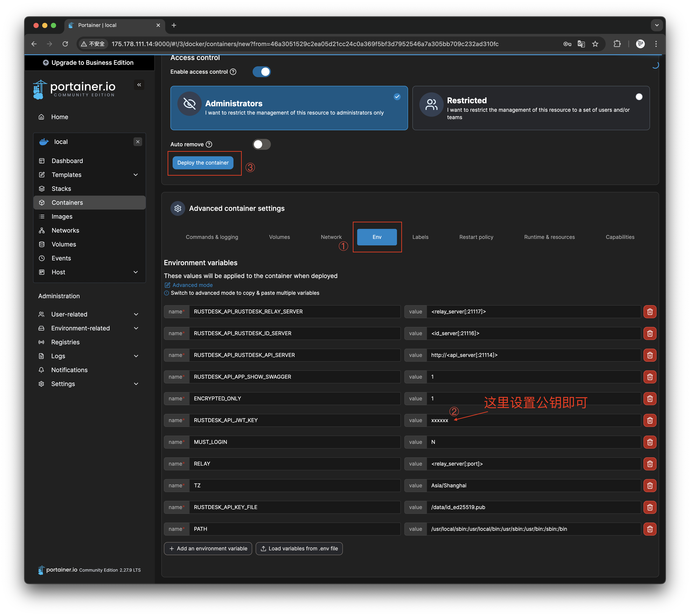Turn on the Auto remove toggle
Image resolution: width=690 pixels, height=616 pixels.
(262, 145)
